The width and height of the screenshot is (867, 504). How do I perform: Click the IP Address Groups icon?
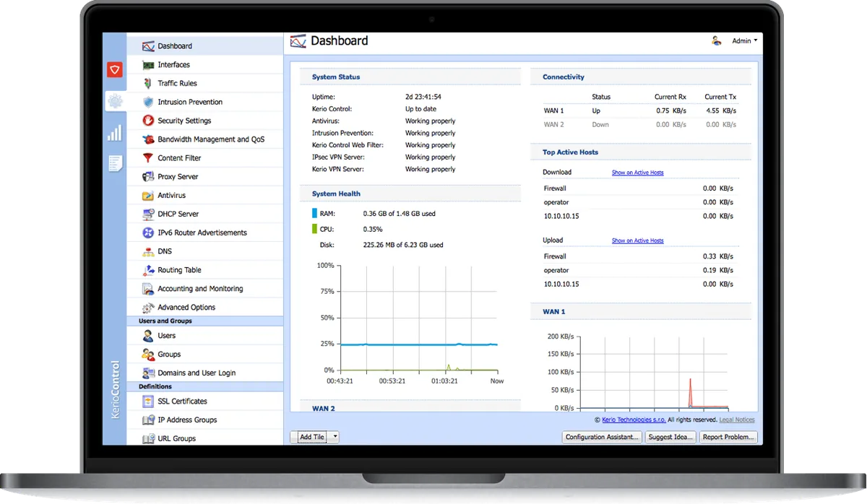148,420
